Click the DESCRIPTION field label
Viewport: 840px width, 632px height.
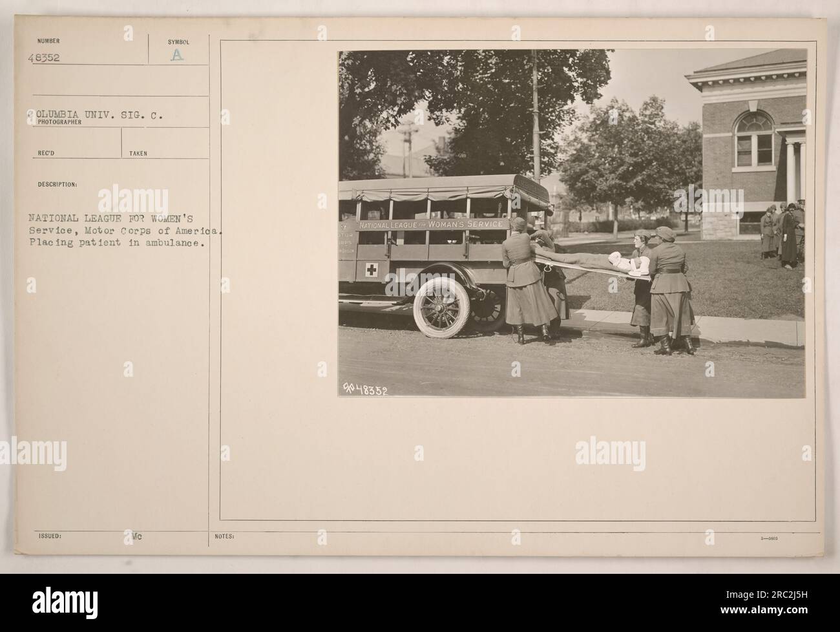(x=58, y=184)
